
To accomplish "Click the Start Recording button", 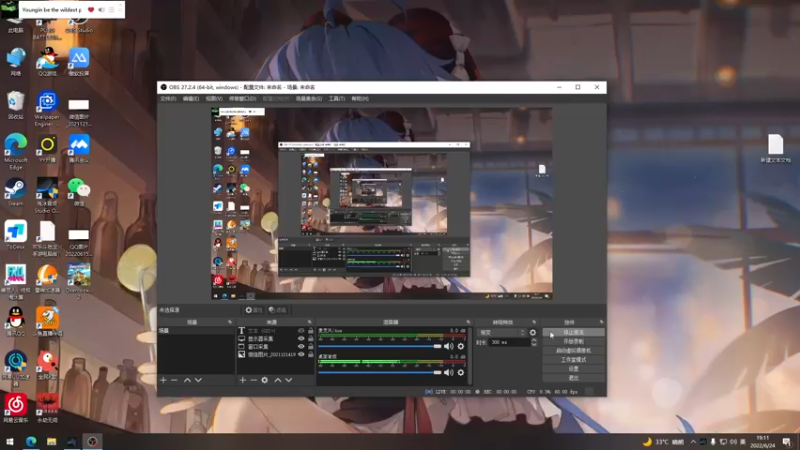I will point(573,341).
